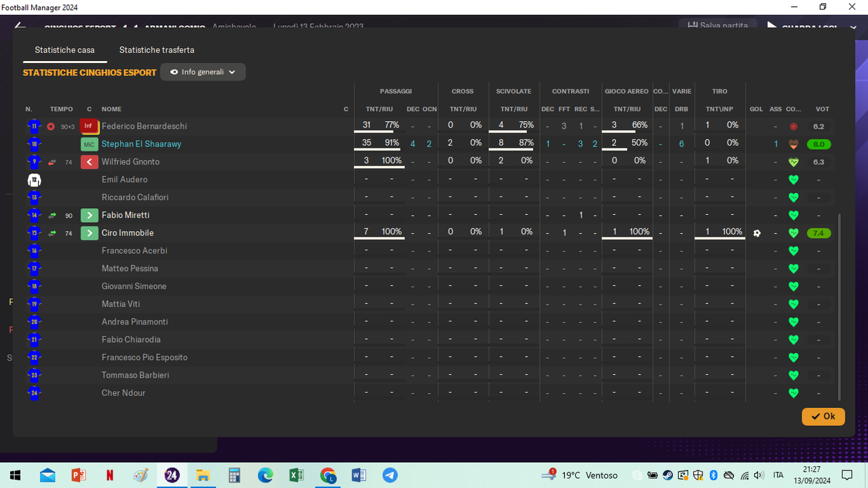Click the number 24 shirt icon of Cher Ndour
The width and height of the screenshot is (868, 488).
pos(34,393)
